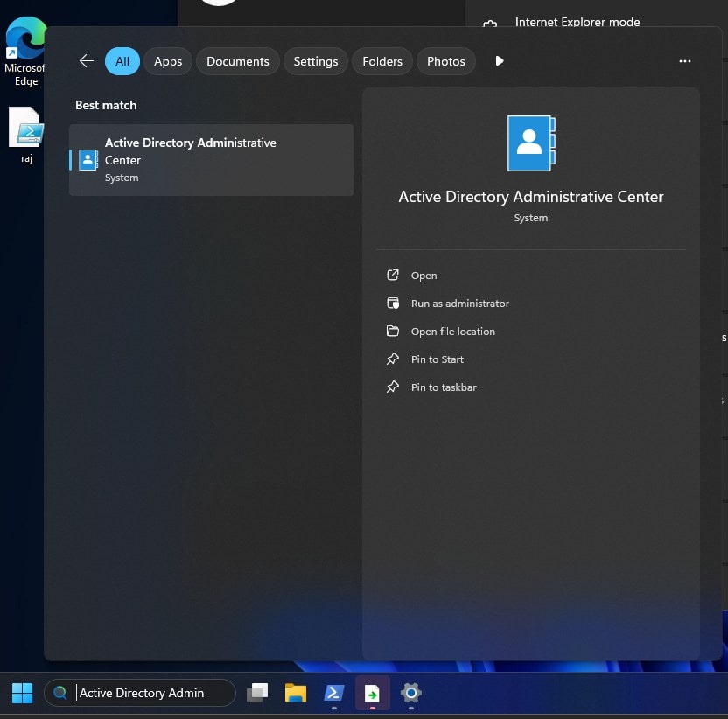Run Active Directory Administrative Center as administrator

click(x=459, y=304)
